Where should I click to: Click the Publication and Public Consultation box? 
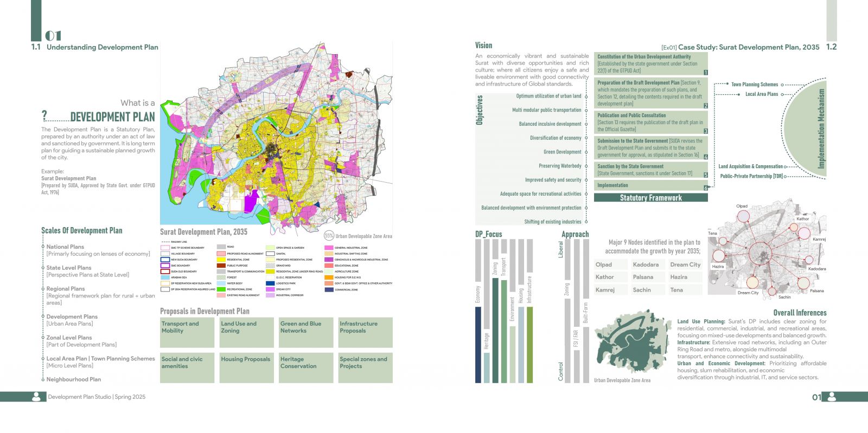click(x=651, y=122)
